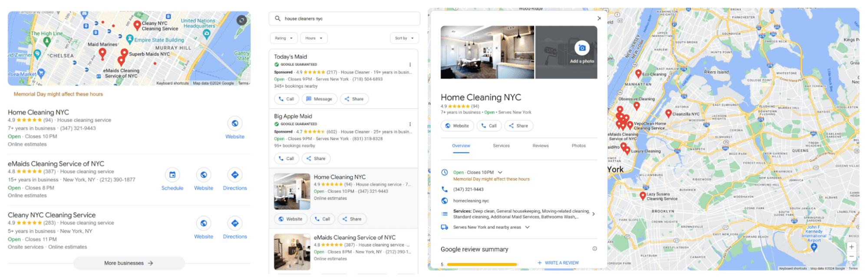The image size is (868, 277).
Task: Click Call button for Big Apple Maid
Action: pos(286,159)
